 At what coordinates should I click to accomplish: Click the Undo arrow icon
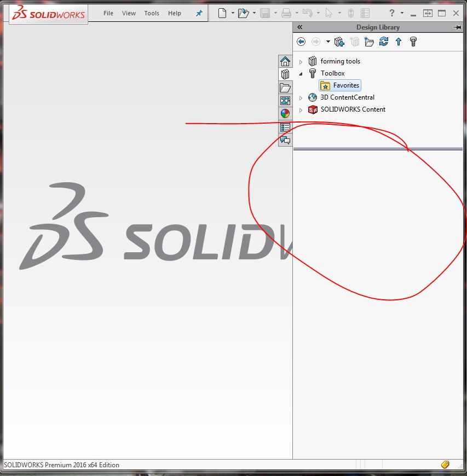tap(308, 13)
